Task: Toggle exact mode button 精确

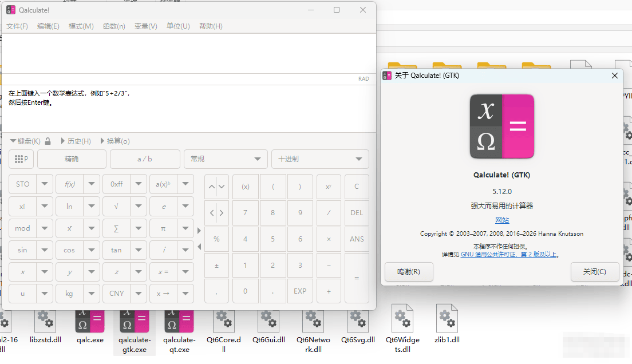Action: click(72, 159)
